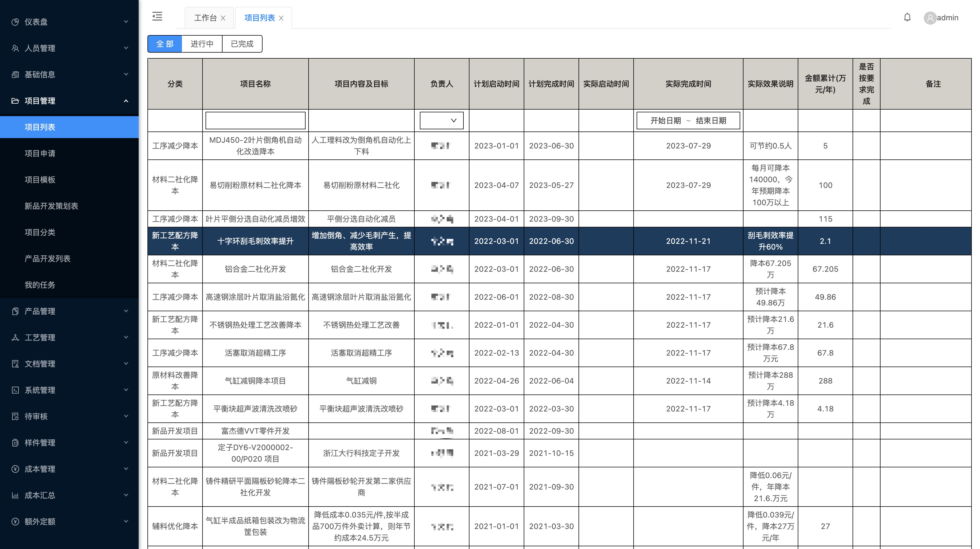Screen dimensions: 980x549
Task: Expand the 产品管理 menu chevron
Action: 126,311
